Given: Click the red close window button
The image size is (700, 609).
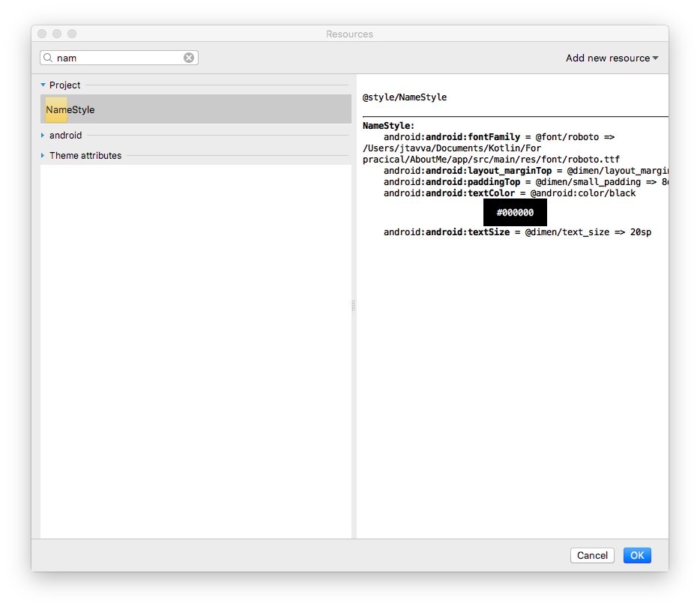Looking at the screenshot, I should pos(42,34).
